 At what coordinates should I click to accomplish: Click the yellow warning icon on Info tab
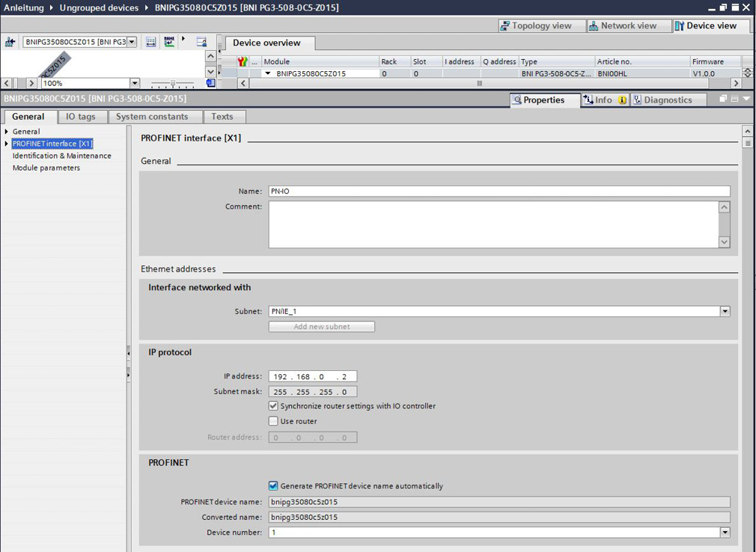622,99
